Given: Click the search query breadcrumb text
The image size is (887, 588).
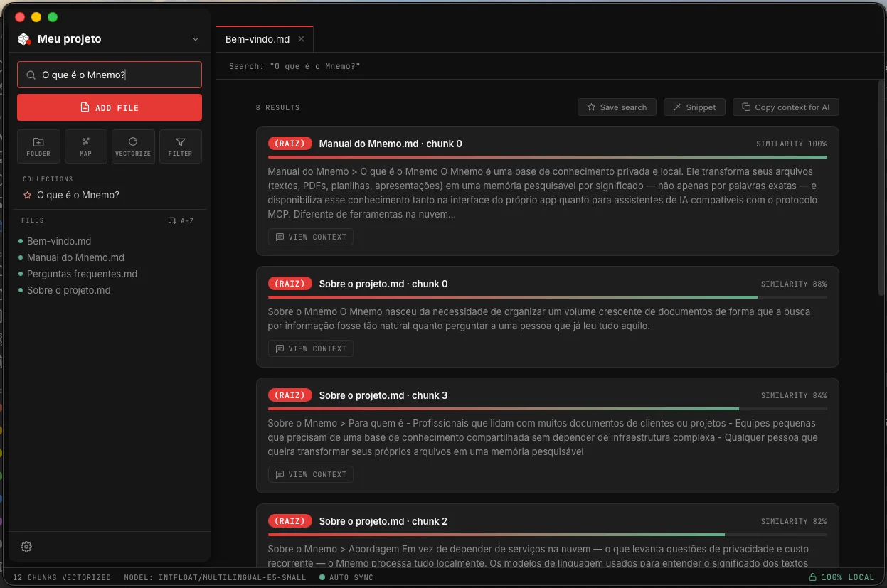Looking at the screenshot, I should point(294,66).
